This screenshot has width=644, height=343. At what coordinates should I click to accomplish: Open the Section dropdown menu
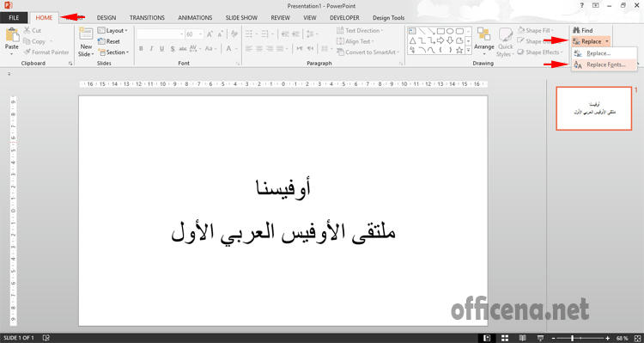(113, 52)
